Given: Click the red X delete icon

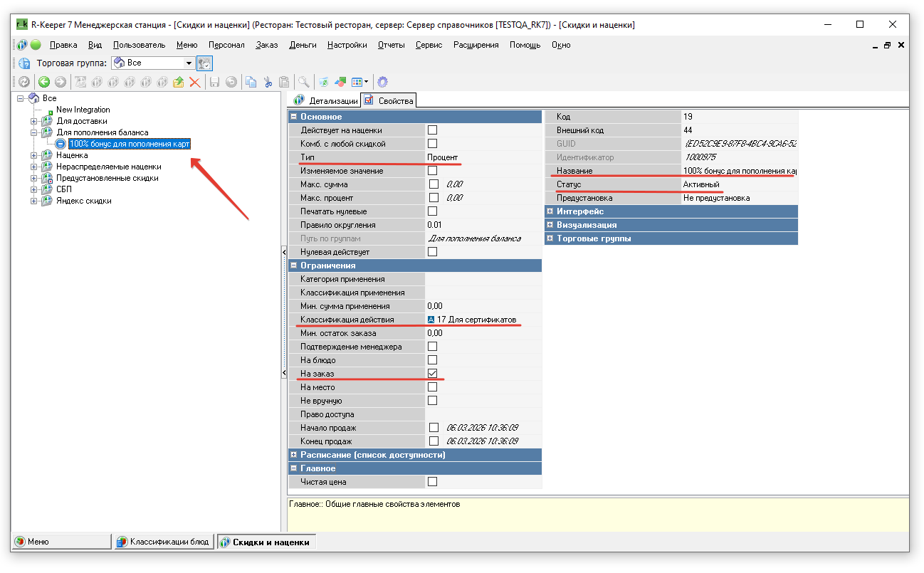Looking at the screenshot, I should tap(194, 82).
